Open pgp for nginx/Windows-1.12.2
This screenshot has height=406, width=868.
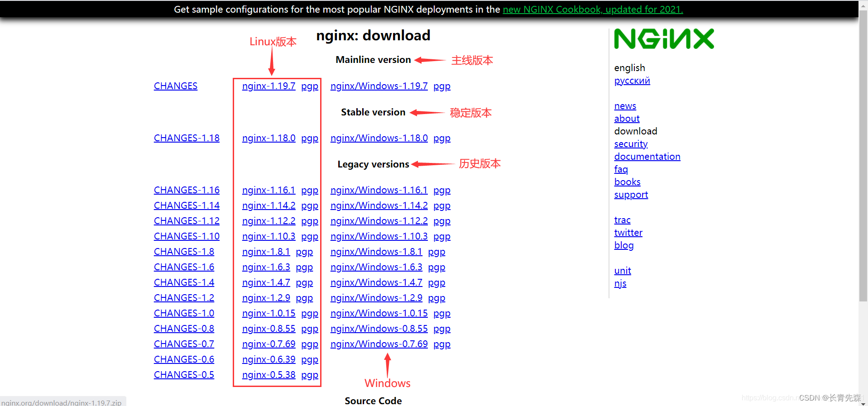click(x=442, y=221)
